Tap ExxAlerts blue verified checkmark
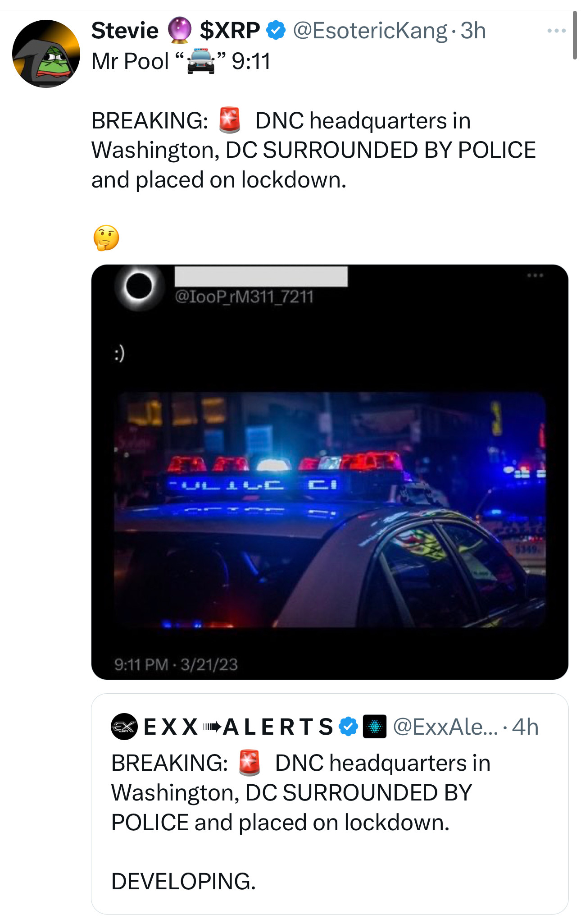 tap(348, 727)
